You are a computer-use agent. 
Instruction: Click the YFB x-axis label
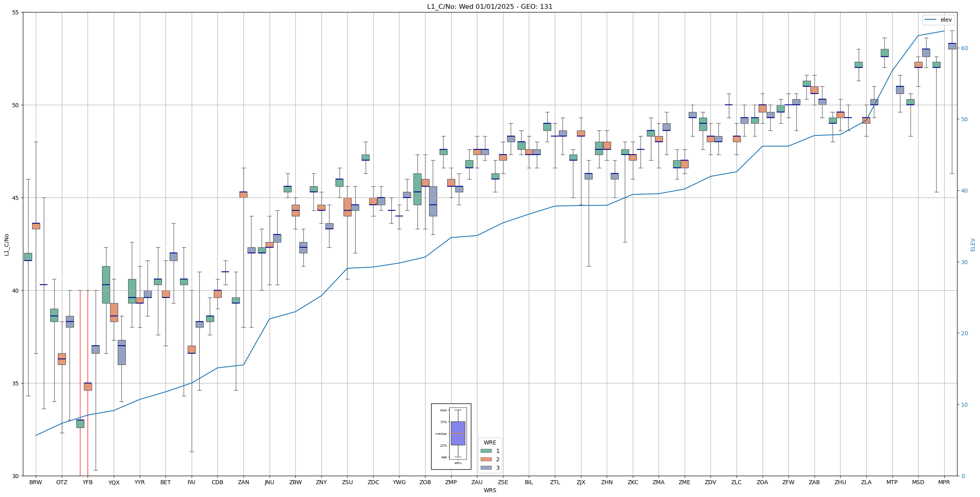88,482
